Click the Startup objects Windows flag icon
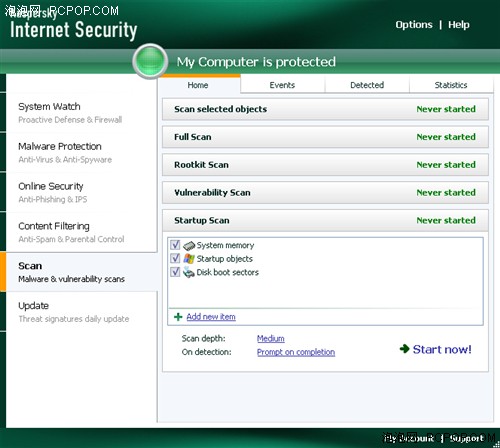 pos(189,259)
